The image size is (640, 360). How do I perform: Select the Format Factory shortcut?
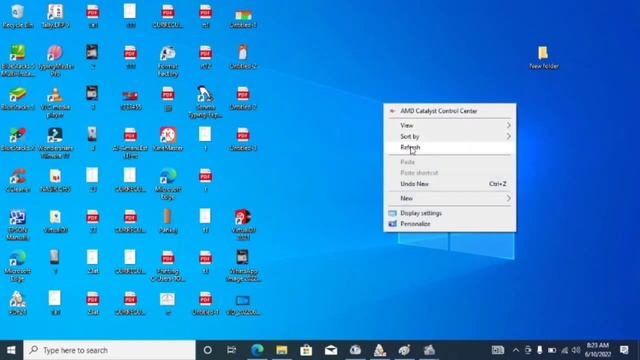pos(168,61)
